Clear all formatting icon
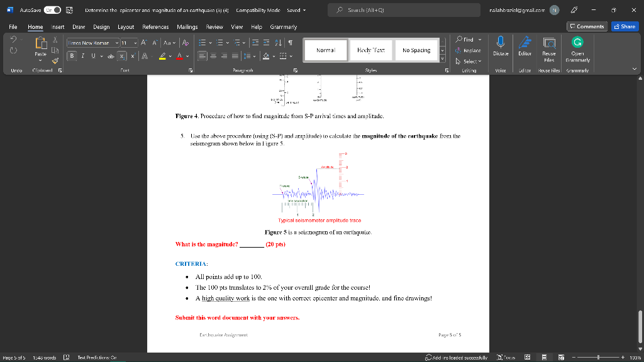Viewport: 644px width, 362px height. pyautogui.click(x=186, y=43)
